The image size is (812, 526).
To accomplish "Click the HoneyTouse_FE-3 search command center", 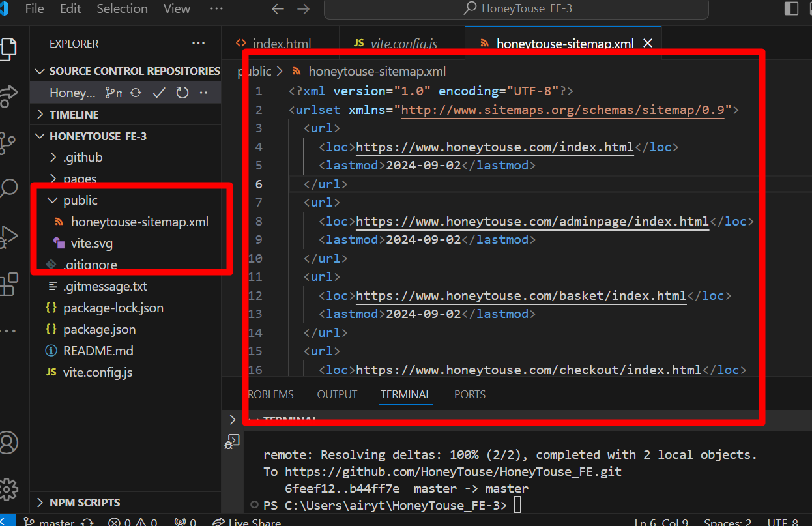I will 516,9.
